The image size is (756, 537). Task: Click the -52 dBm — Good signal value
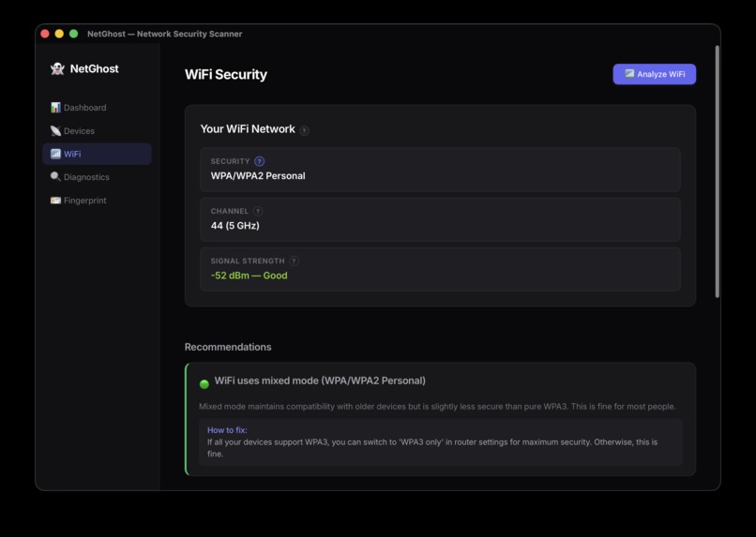(x=249, y=276)
